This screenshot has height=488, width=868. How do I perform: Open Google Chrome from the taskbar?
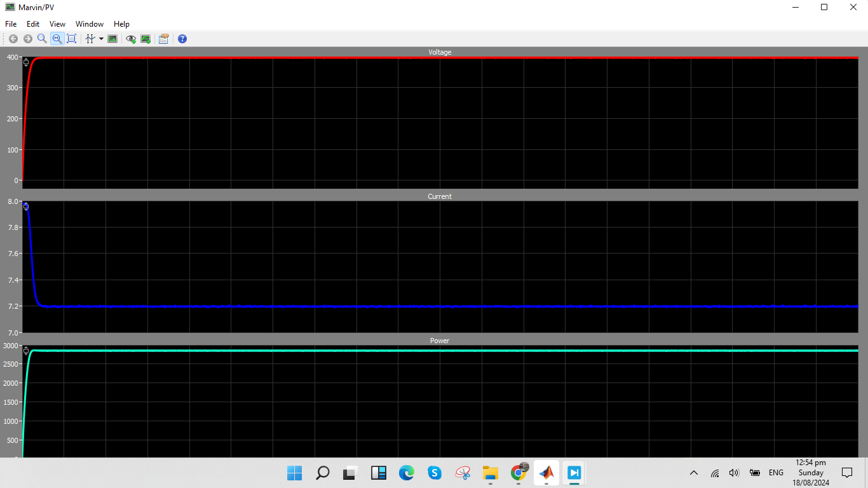[519, 473]
